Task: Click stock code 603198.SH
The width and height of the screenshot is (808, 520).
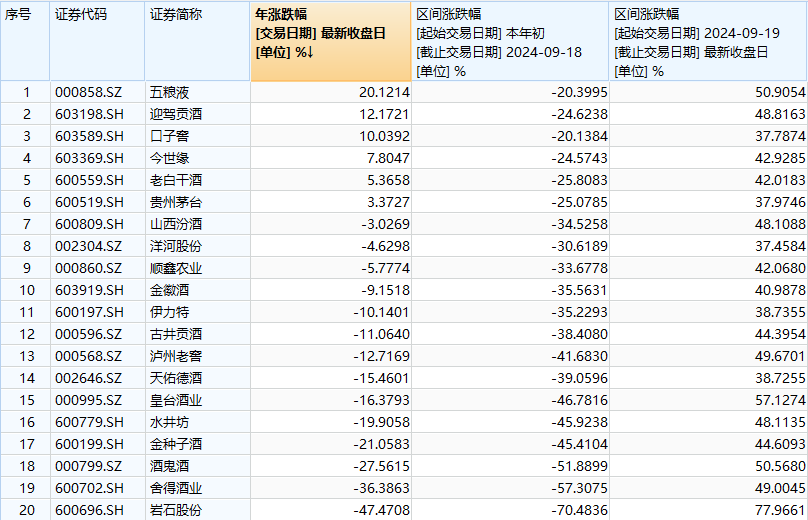Action: tap(89, 114)
